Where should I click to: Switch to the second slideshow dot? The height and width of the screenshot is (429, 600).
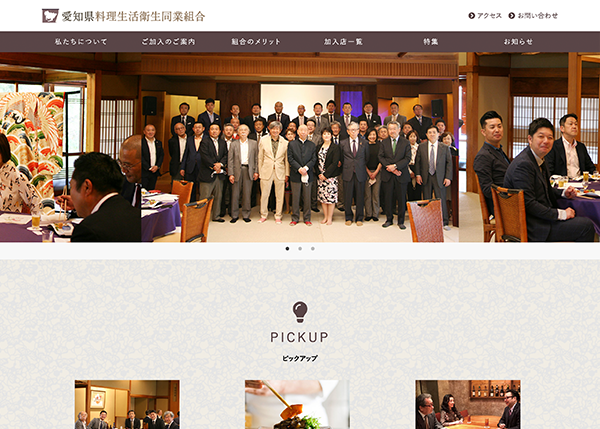point(300,249)
